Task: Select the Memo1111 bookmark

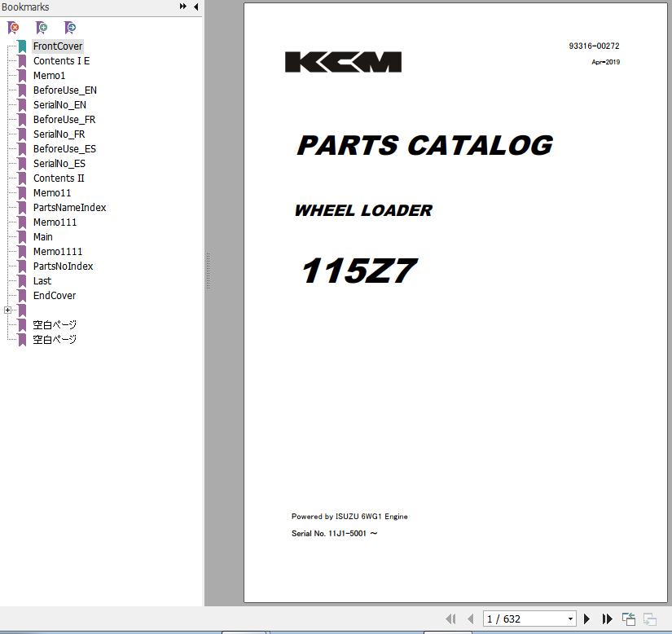Action: point(58,252)
